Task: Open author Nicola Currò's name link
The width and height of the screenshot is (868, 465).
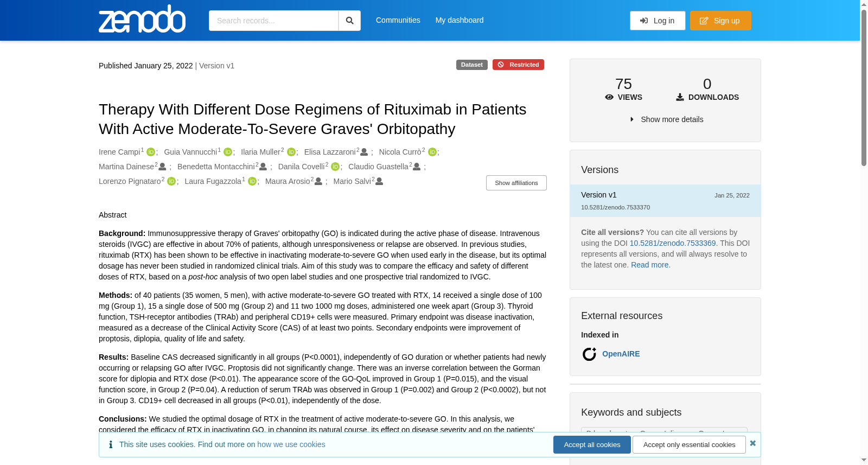Action: [400, 152]
